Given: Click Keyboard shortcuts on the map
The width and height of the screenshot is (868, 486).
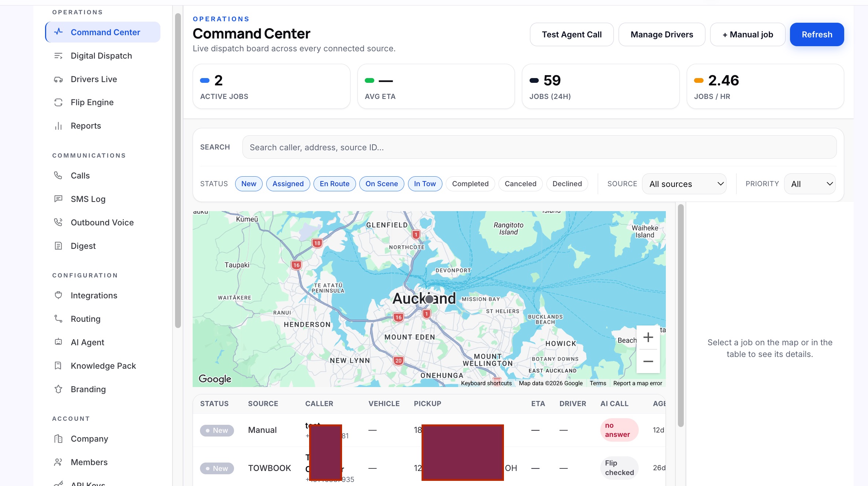Looking at the screenshot, I should [486, 383].
